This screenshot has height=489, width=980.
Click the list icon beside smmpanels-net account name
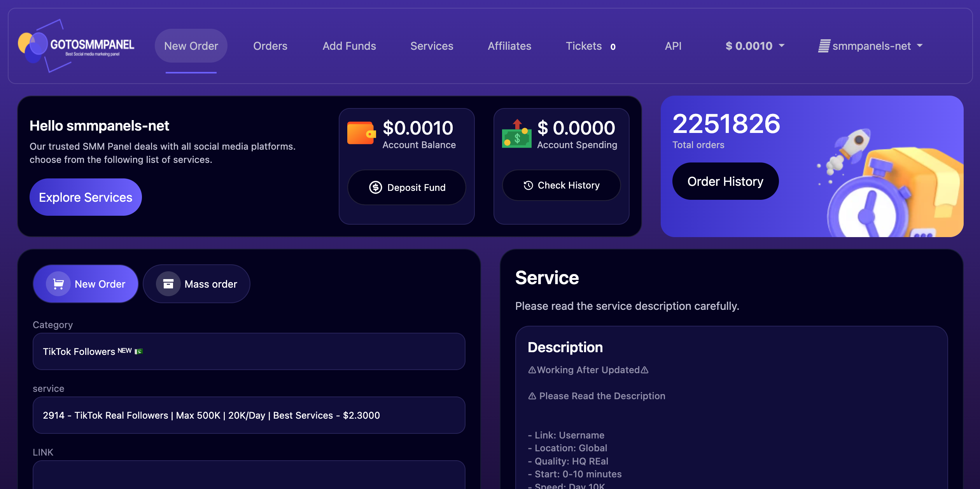824,46
